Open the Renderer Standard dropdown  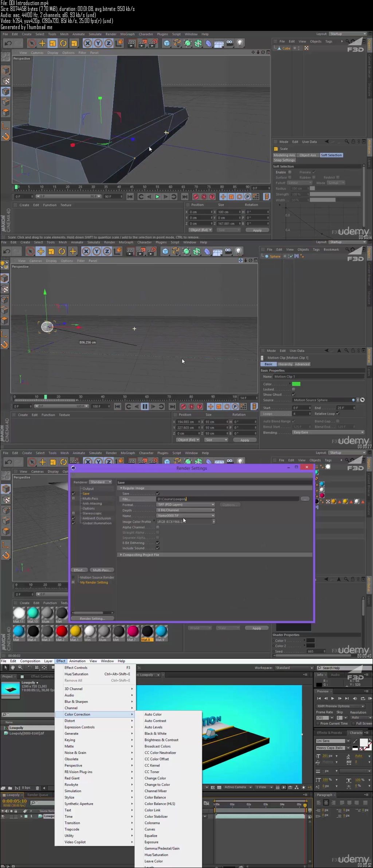[100, 482]
